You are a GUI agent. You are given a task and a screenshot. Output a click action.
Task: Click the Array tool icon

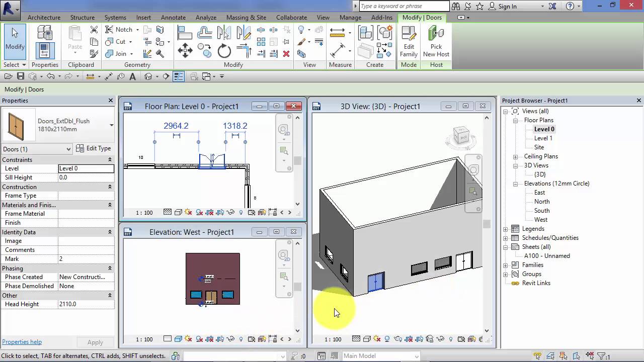point(261,42)
